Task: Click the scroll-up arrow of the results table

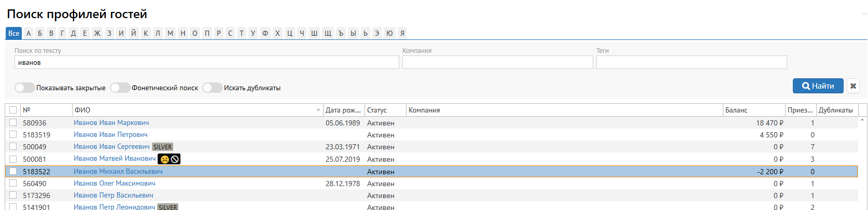Action: (x=862, y=120)
